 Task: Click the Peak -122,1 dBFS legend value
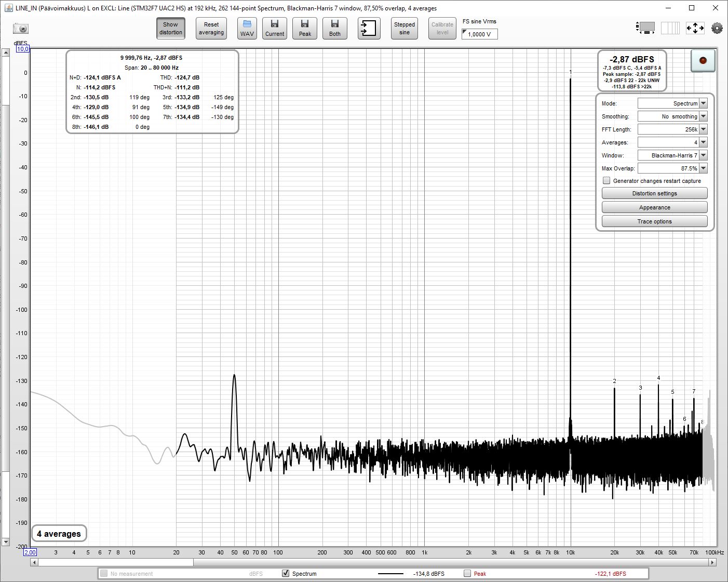pos(611,574)
